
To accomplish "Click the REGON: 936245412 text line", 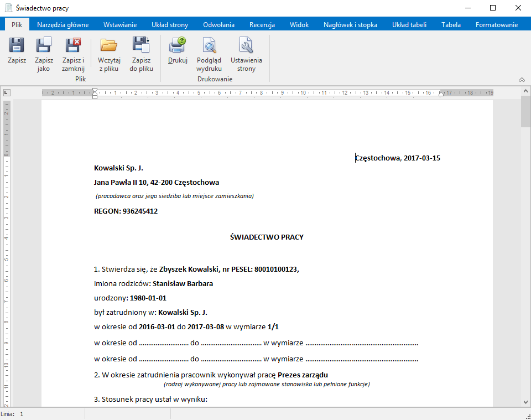I will click(x=126, y=211).
